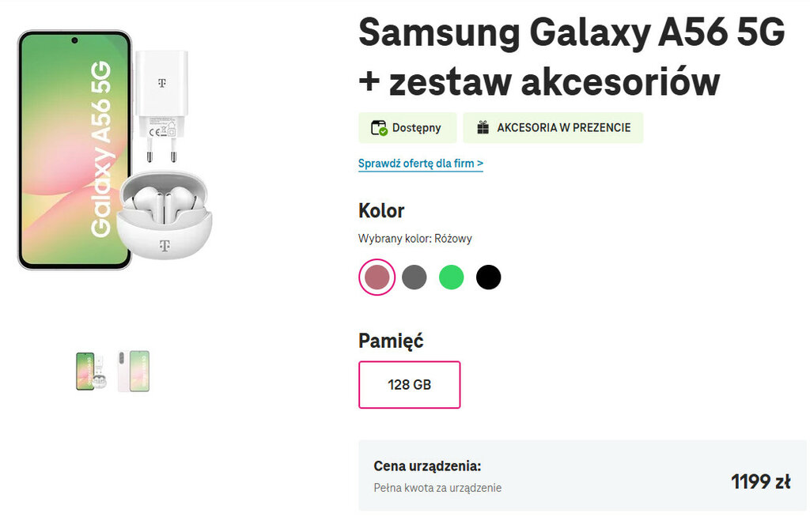Click the Dostępny availability label

coord(416,128)
